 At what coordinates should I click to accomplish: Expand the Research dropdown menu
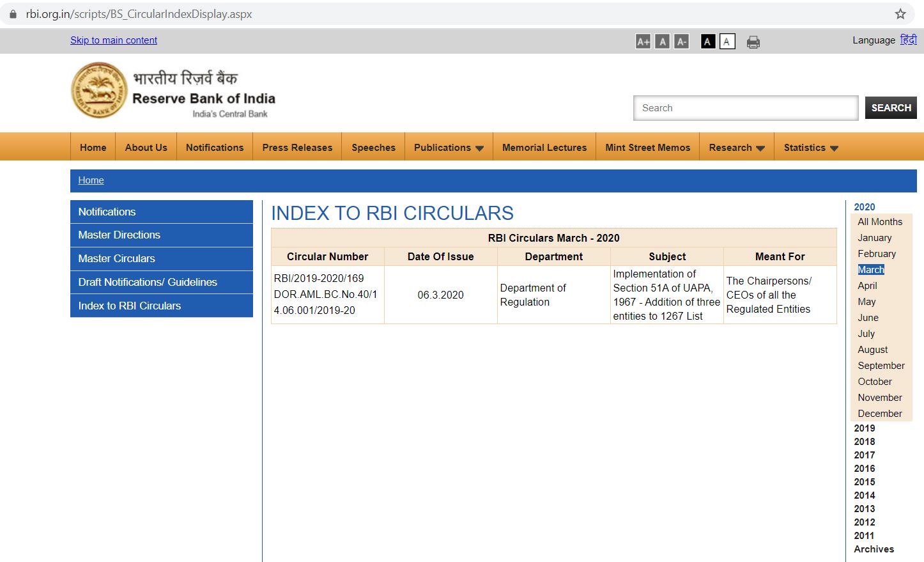click(x=737, y=147)
